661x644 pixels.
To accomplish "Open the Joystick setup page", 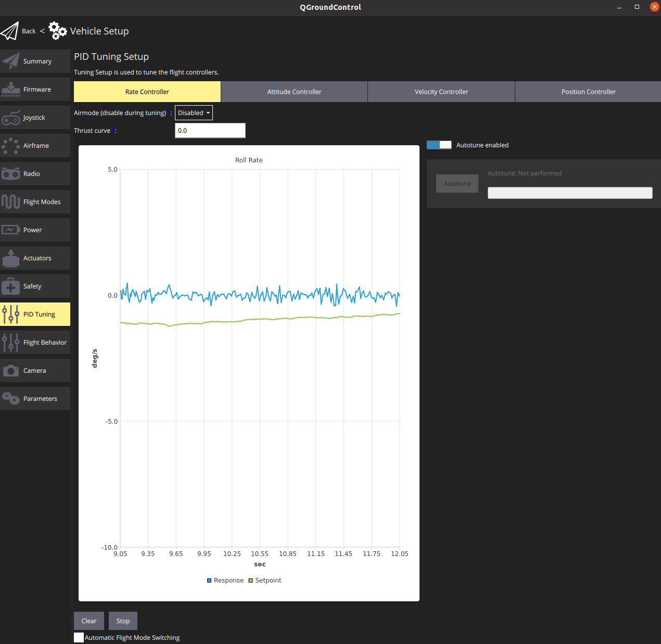I will [x=35, y=117].
